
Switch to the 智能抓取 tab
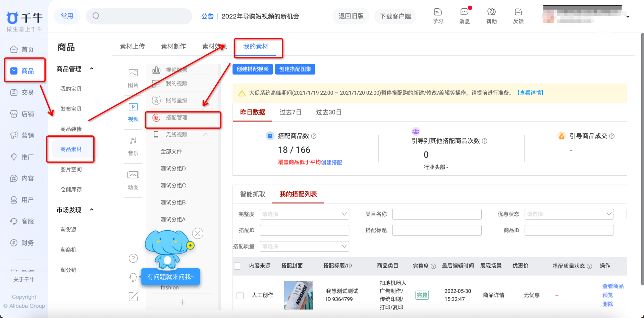tap(253, 194)
